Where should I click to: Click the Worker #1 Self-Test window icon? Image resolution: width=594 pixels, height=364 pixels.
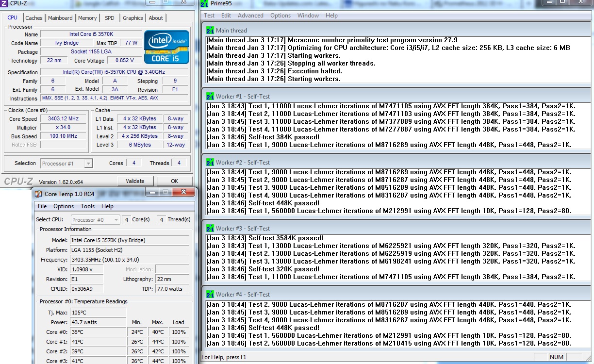tap(210, 96)
